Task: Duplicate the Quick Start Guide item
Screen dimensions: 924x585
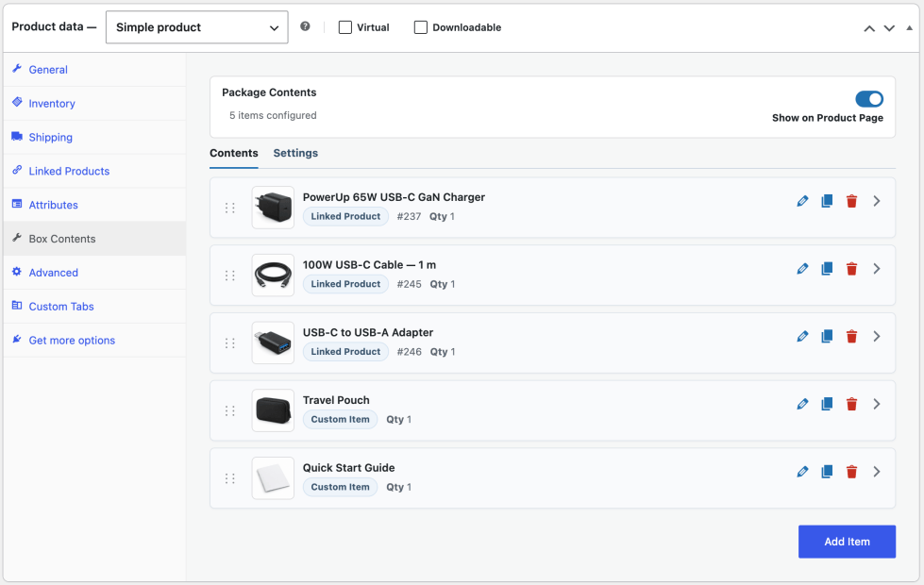Action: tap(827, 472)
